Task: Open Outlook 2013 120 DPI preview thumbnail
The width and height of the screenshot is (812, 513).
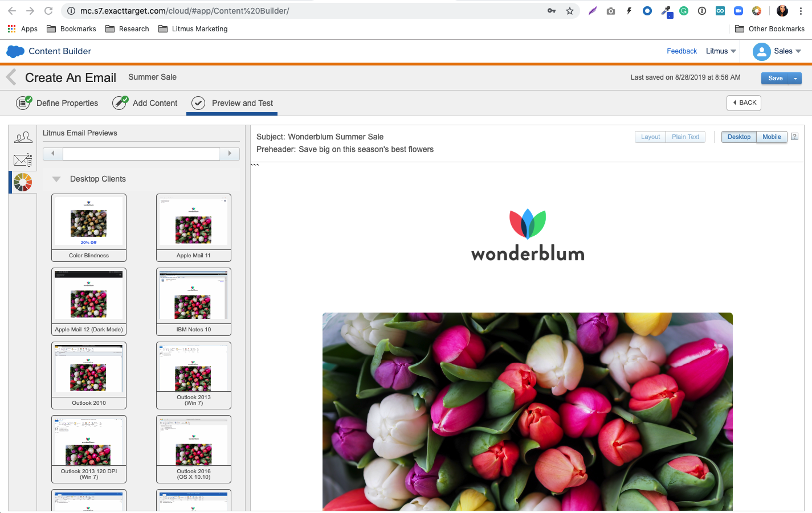Action: point(89,449)
